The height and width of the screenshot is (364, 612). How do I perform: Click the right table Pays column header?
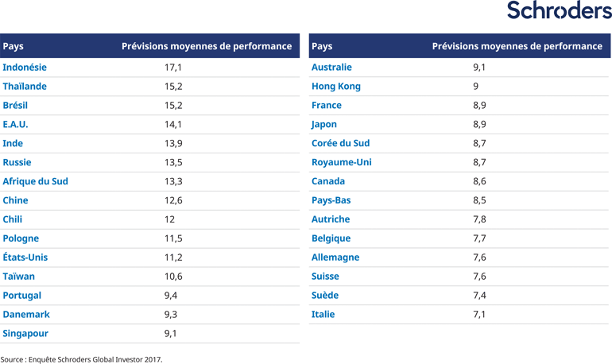[x=322, y=46]
